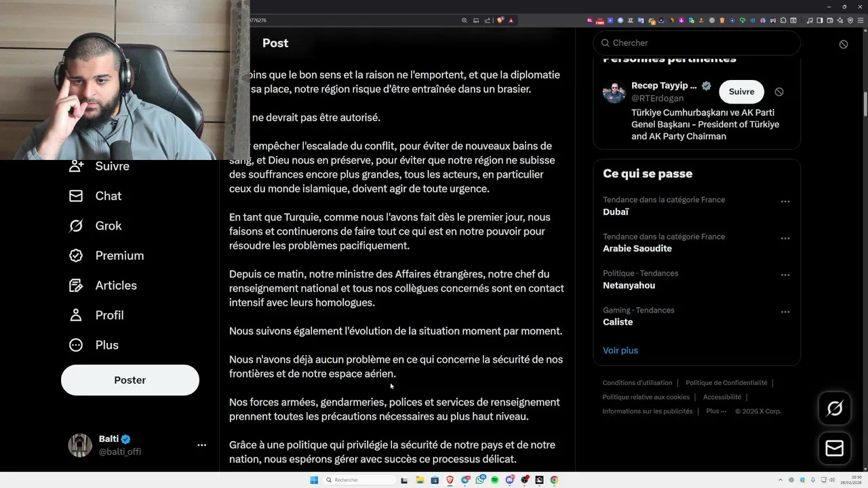
Task: Click the taskbar Rechercher search box
Action: (359, 480)
